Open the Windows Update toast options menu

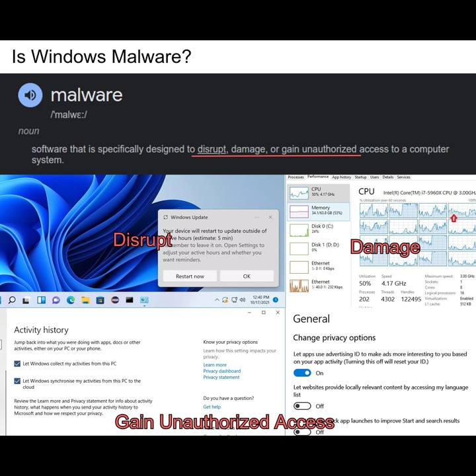257,218
